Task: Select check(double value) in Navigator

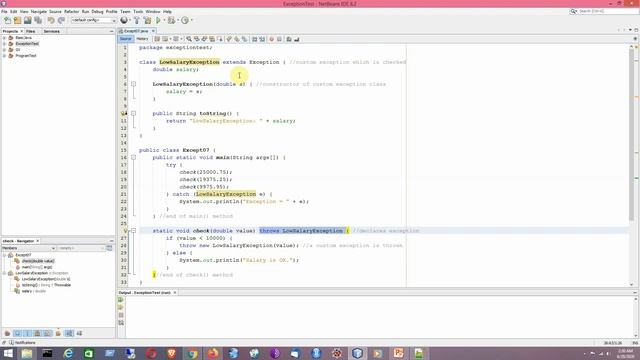Action: pos(38,261)
